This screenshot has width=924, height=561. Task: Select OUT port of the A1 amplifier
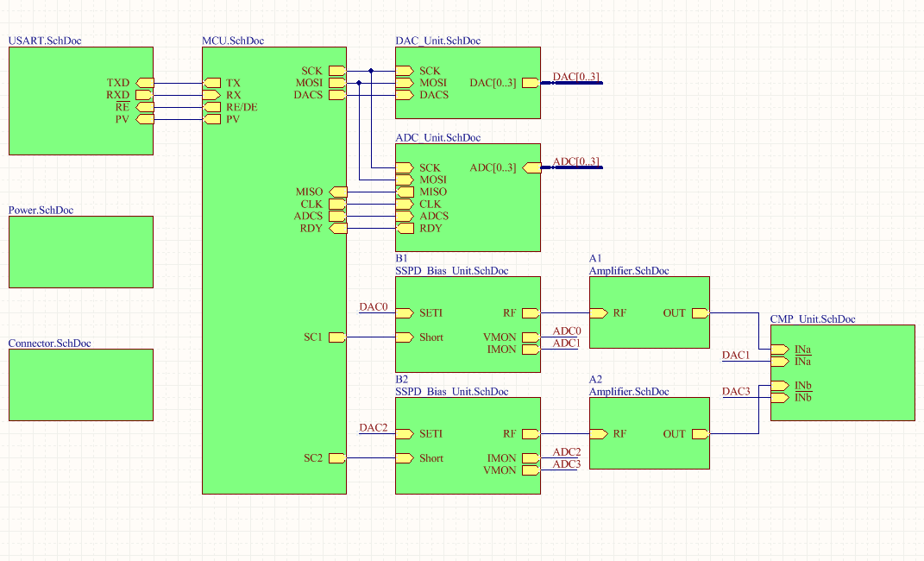tap(700, 313)
